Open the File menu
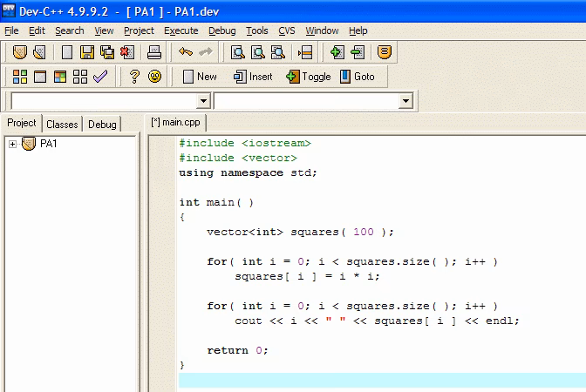586x392 pixels. [11, 30]
